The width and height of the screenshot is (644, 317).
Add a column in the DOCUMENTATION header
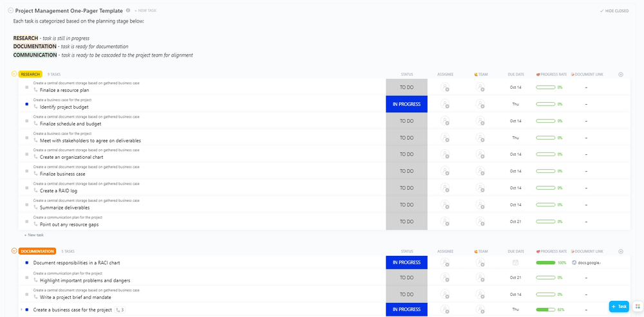(x=621, y=251)
